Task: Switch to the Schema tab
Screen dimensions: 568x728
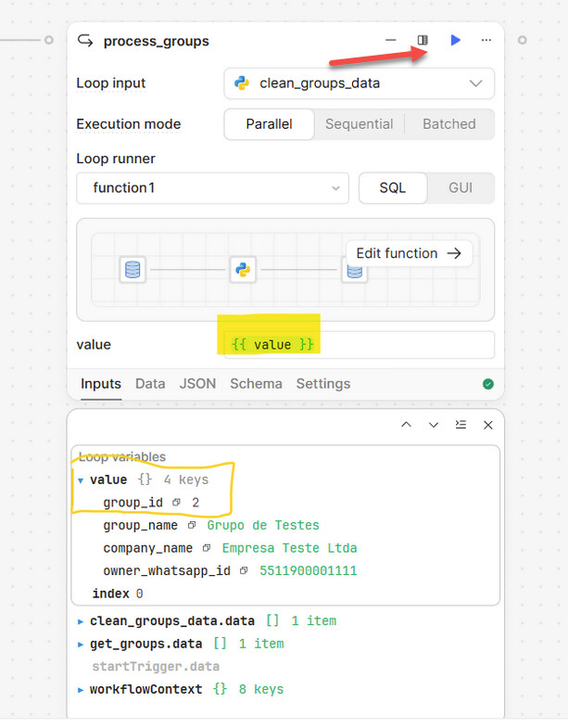Action: (x=256, y=384)
